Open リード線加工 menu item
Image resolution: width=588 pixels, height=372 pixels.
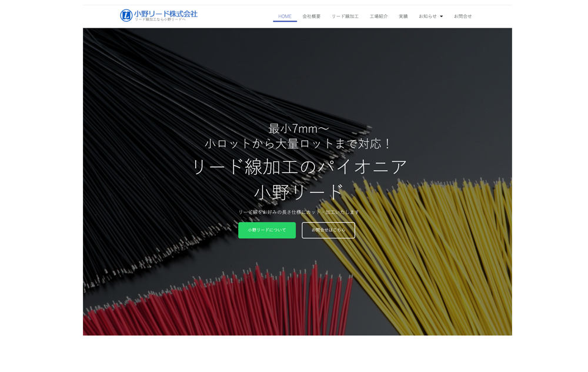click(x=345, y=16)
